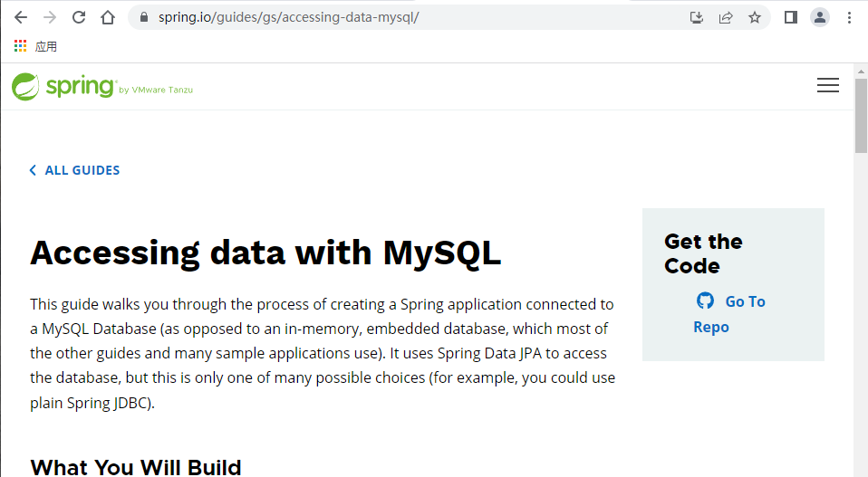This screenshot has height=477, width=868.
Task: Open the user profile avatar
Action: (820, 17)
